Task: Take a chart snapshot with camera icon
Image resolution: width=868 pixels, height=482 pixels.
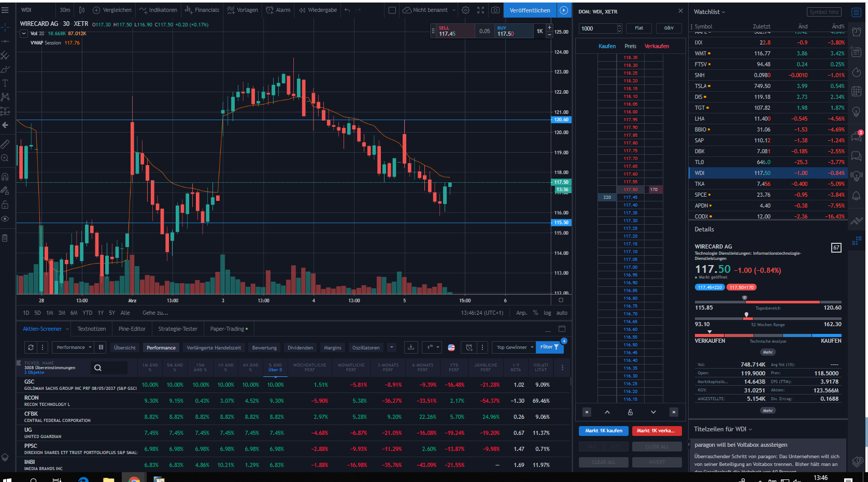Action: pos(495,10)
